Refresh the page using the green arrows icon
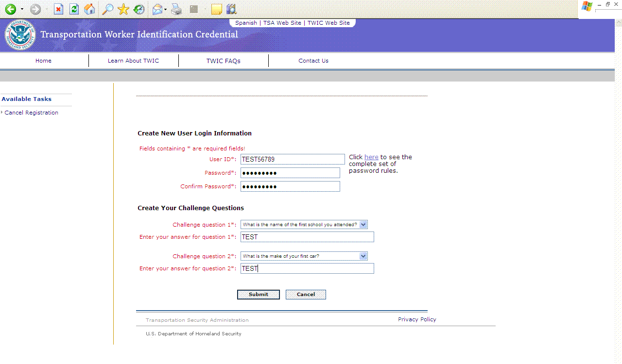Viewport: 622px width, 364px height. 74,9
